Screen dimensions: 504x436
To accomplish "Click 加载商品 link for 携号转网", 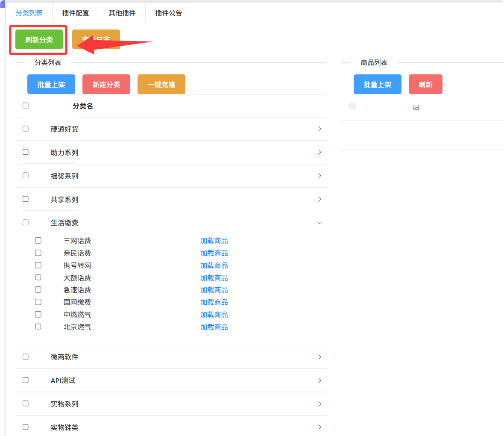I will [x=214, y=265].
